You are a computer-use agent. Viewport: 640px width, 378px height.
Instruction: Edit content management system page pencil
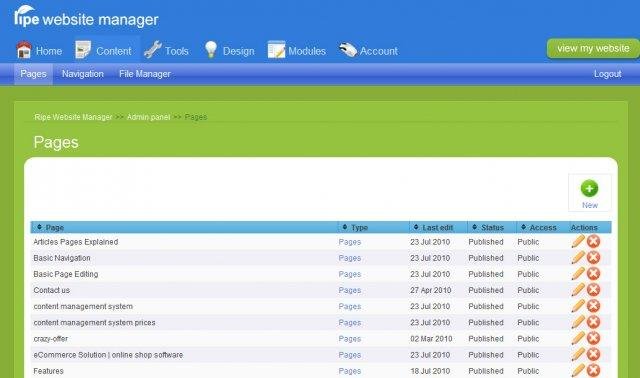(578, 306)
